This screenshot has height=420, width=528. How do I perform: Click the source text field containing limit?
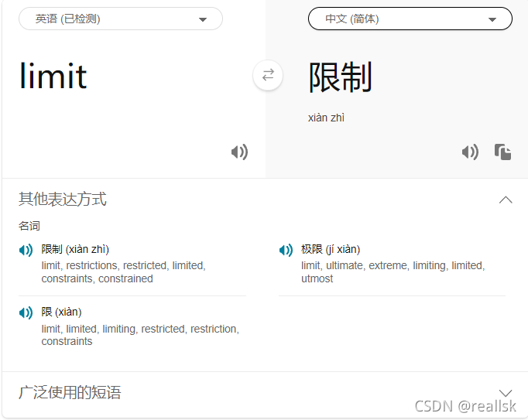click(x=53, y=77)
